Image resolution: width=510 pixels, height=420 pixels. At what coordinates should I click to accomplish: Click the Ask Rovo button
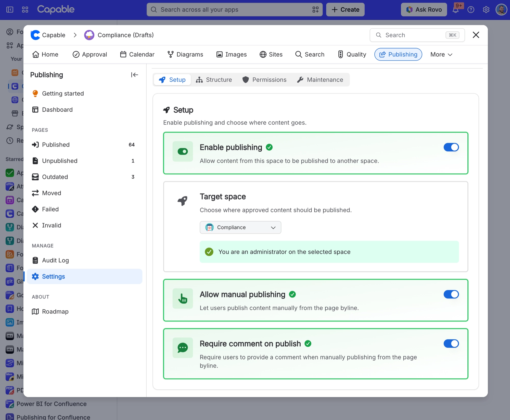pyautogui.click(x=424, y=10)
